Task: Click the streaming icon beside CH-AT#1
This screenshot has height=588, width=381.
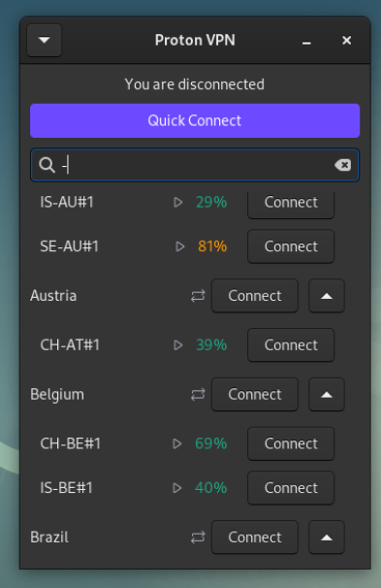Action: coord(178,345)
